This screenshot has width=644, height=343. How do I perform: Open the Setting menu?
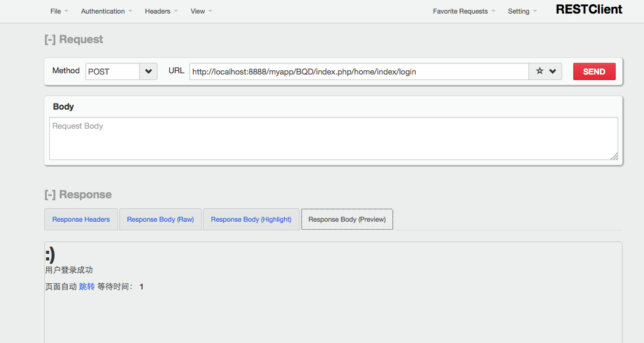pos(522,11)
